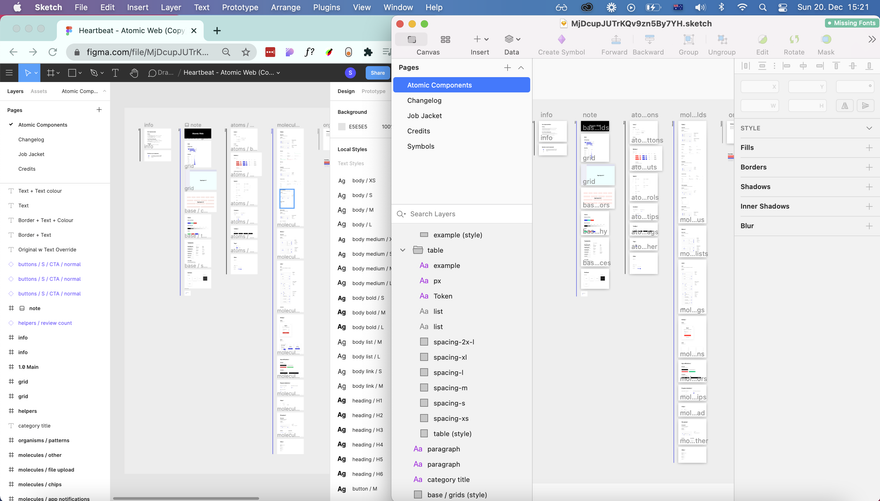Screen dimensions: 880x501
Task: Select Symbols page in Sketch
Action: [x=421, y=146]
